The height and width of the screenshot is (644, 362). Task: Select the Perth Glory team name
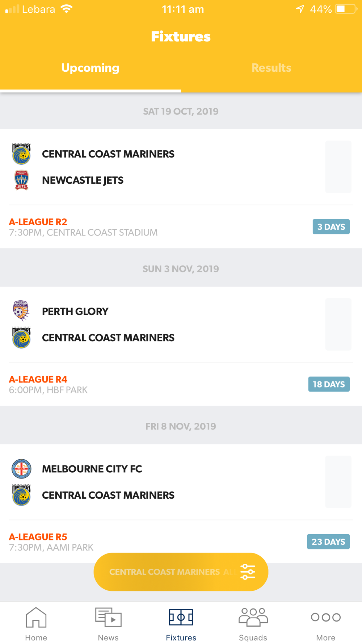[75, 311]
